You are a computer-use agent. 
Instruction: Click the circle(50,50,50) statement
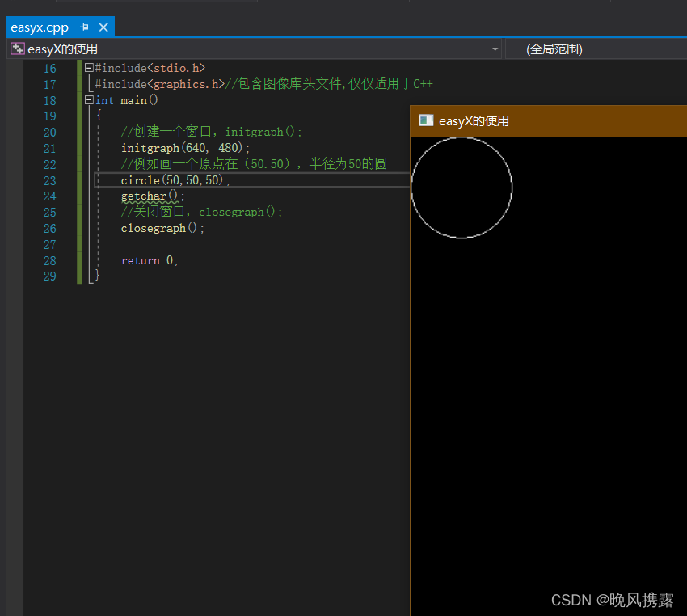click(175, 180)
